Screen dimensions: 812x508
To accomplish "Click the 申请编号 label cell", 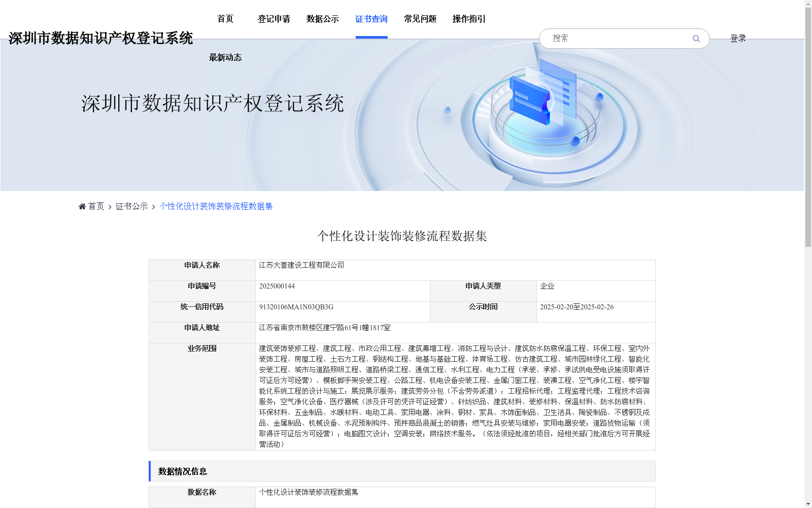I will click(x=202, y=291).
